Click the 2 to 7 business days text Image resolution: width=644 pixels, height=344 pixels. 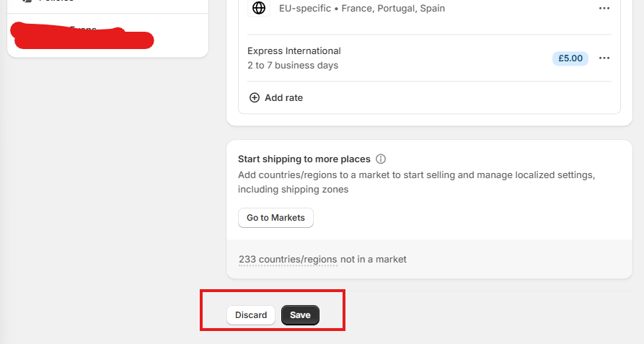click(293, 66)
